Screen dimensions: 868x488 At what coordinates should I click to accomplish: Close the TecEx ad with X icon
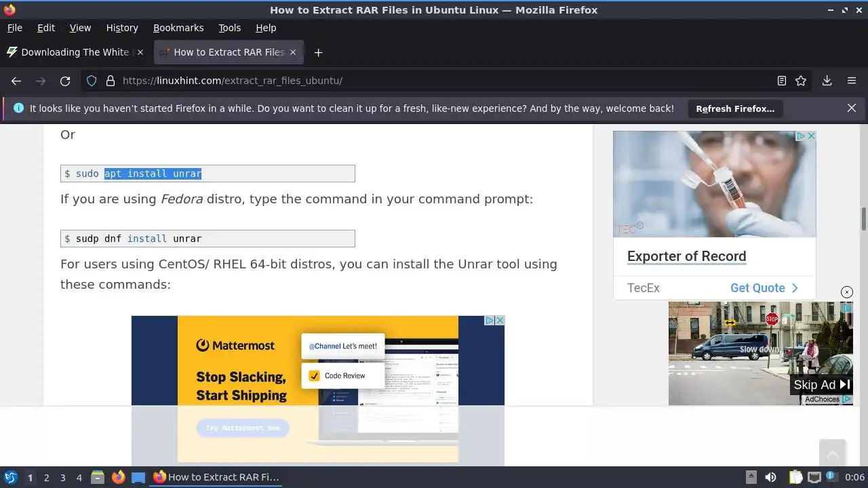pyautogui.click(x=811, y=136)
